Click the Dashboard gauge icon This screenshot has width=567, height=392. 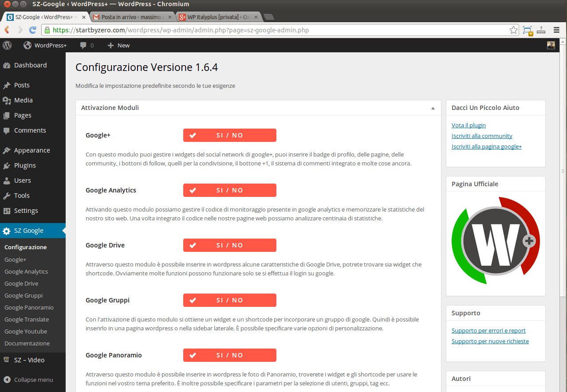click(7, 65)
